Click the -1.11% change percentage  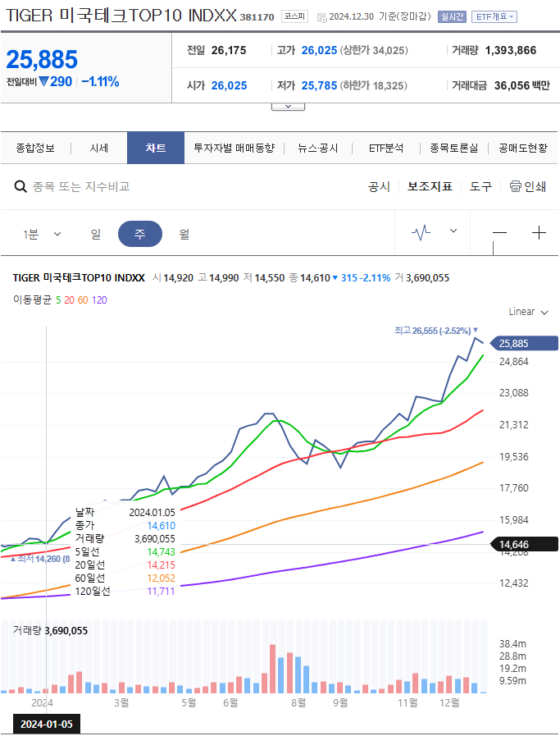pyautogui.click(x=100, y=82)
